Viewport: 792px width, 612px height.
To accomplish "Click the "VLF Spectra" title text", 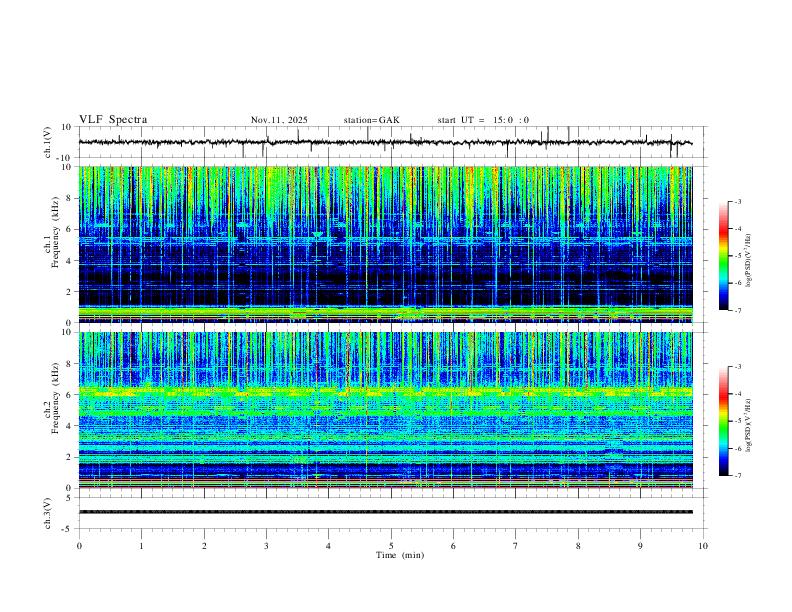I will pyautogui.click(x=113, y=120).
